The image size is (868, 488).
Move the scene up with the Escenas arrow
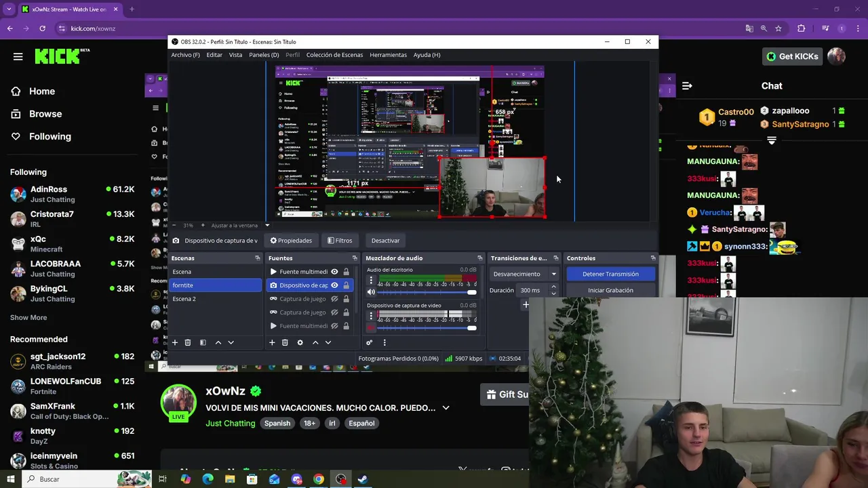218,343
